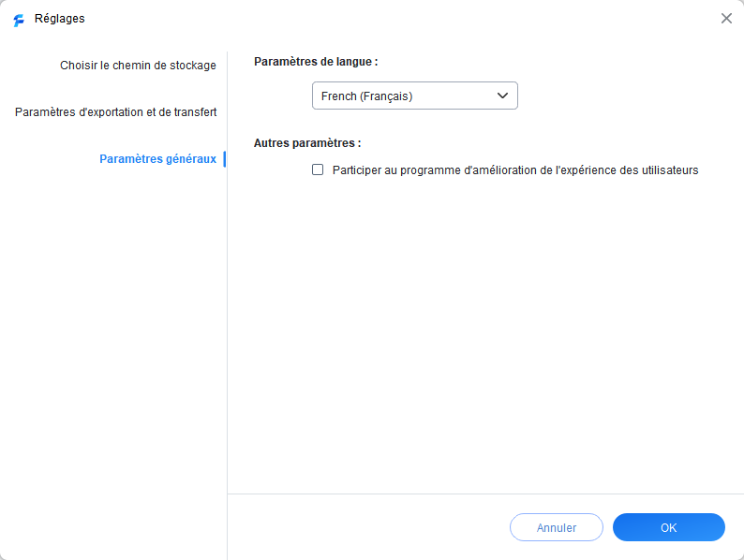
Task: Open the language selection combo box
Action: coord(414,96)
